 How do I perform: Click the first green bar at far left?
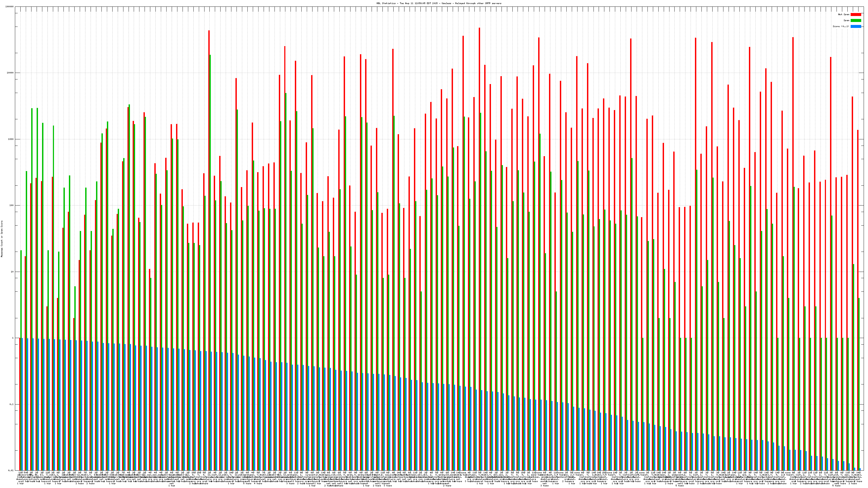pos(21,293)
